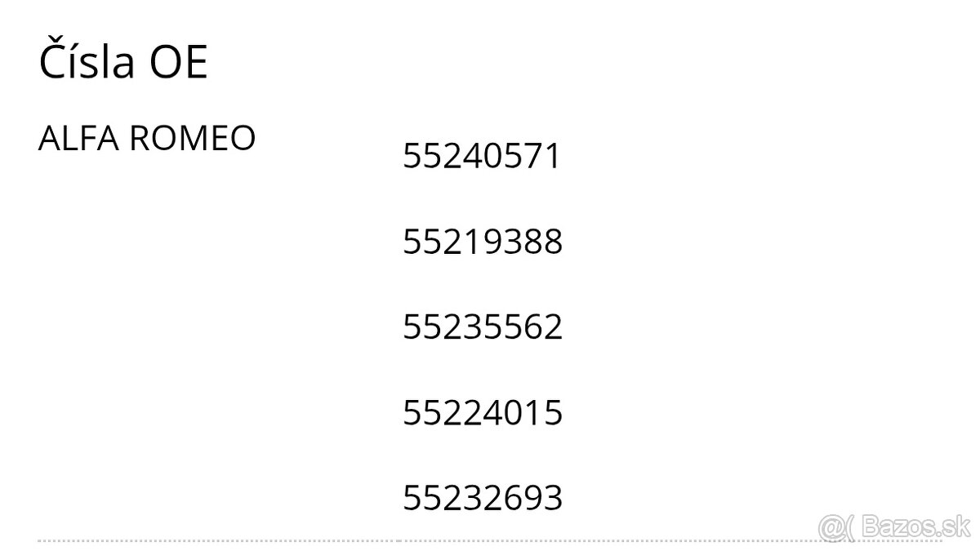Viewport: 980px width, 551px height.
Task: Click part number 55219388
Action: point(482,242)
